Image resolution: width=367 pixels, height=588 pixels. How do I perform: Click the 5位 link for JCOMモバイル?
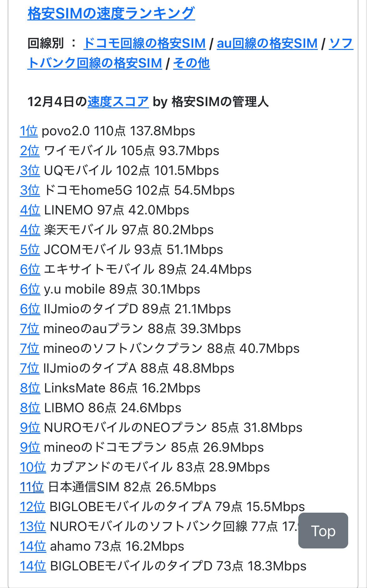tap(30, 250)
